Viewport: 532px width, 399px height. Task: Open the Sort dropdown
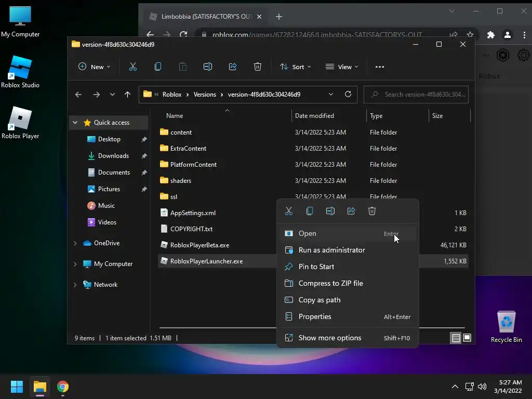(x=295, y=67)
